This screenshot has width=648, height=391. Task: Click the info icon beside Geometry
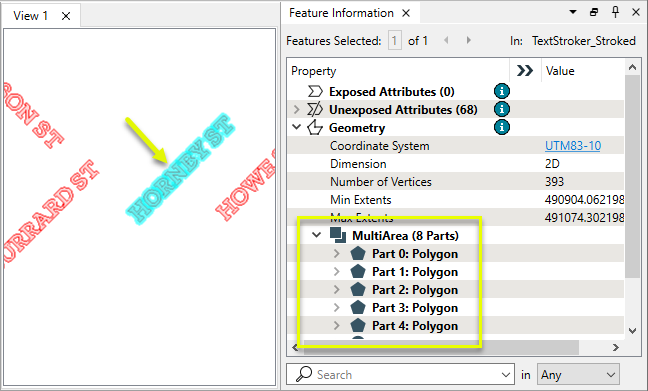[502, 127]
